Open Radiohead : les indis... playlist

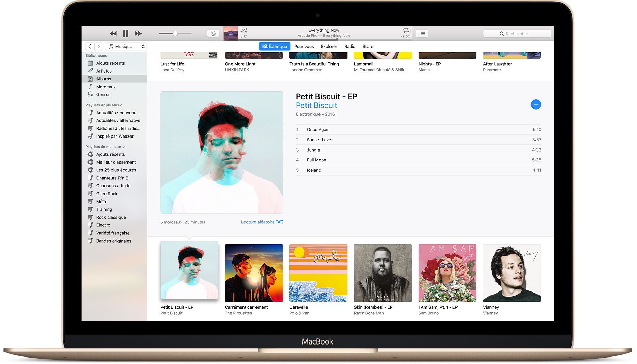tap(114, 128)
